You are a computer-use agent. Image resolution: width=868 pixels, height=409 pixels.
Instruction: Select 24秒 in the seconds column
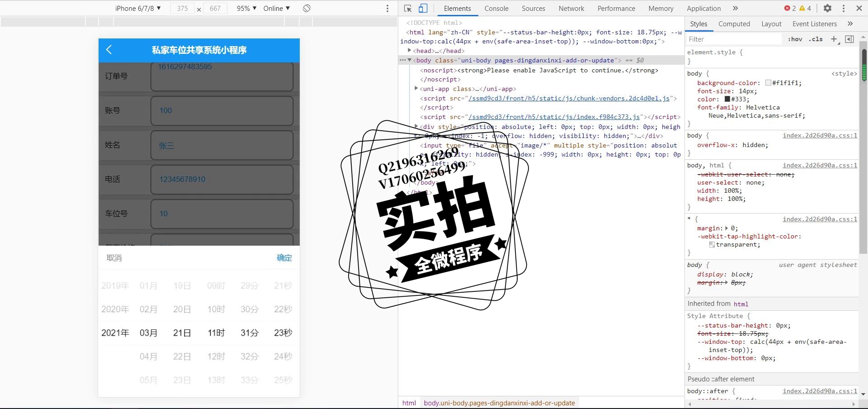pos(283,357)
